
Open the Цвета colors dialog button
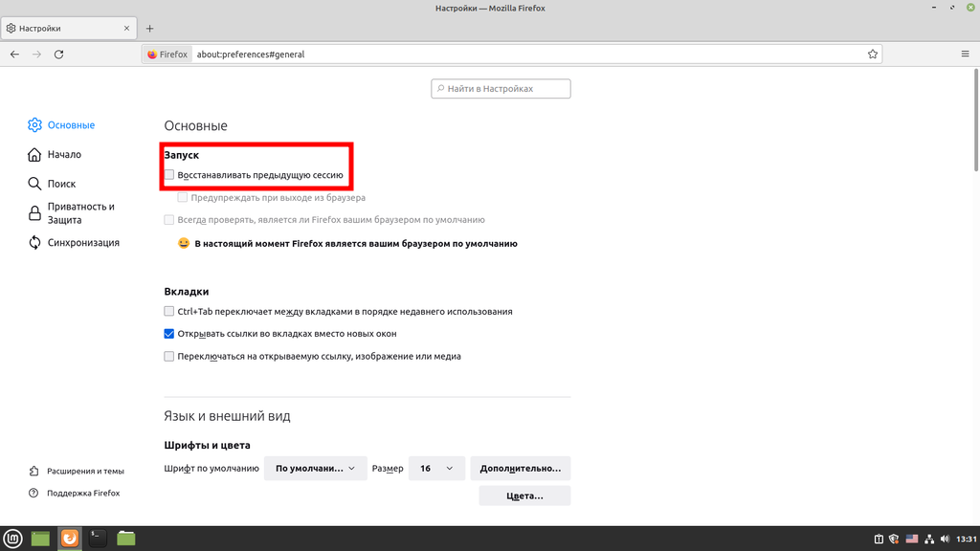tap(524, 496)
